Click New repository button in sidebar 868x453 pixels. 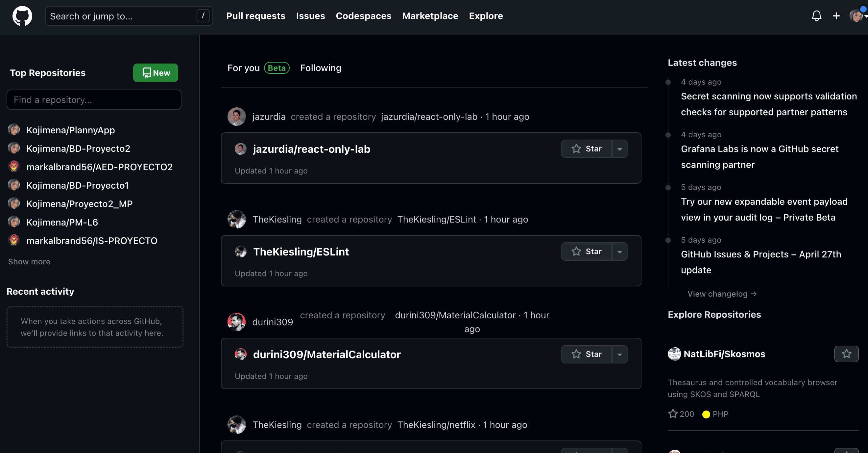coord(156,72)
